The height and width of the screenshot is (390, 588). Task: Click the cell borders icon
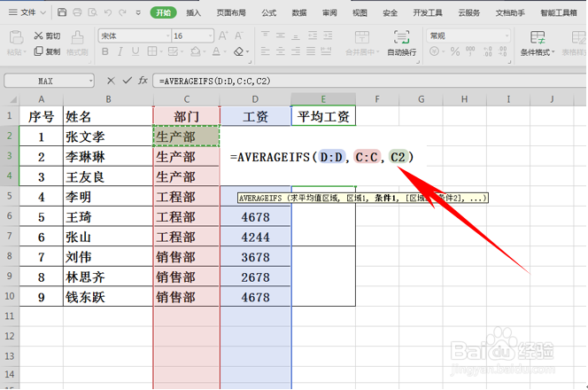click(x=152, y=51)
